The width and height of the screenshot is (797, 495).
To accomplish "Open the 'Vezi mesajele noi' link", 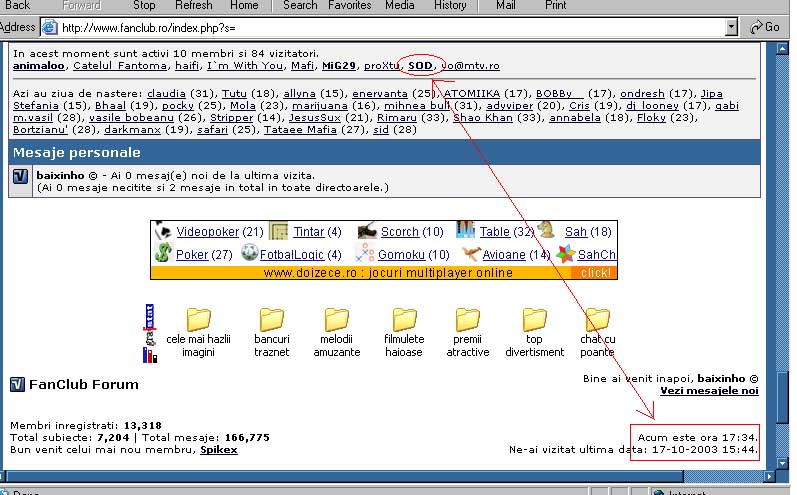I will [709, 390].
